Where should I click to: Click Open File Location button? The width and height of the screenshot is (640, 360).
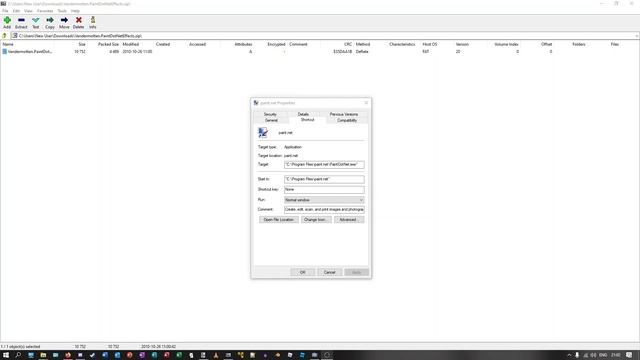[279, 220]
